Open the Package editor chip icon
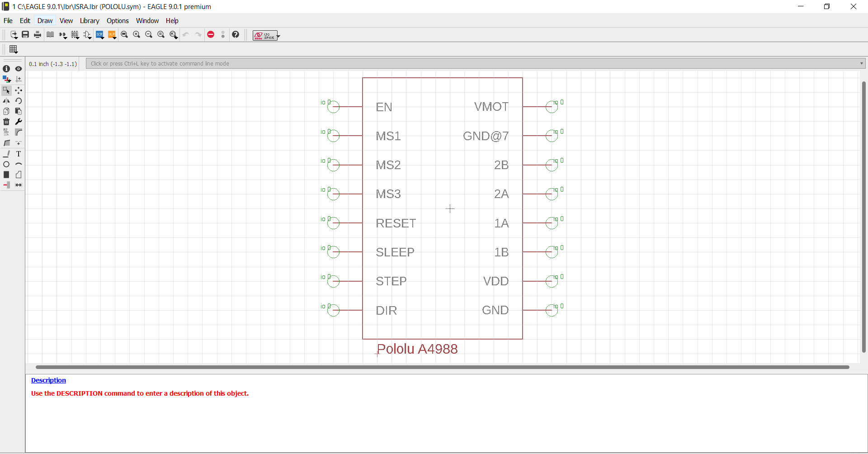The height and width of the screenshot is (454, 868). point(75,35)
